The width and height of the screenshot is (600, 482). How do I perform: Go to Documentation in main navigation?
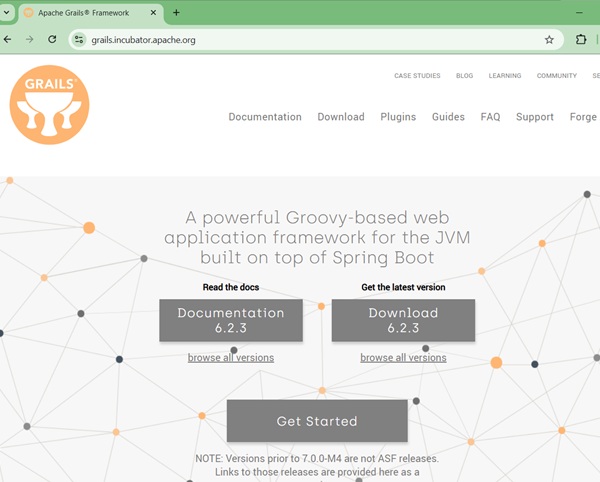tap(265, 117)
